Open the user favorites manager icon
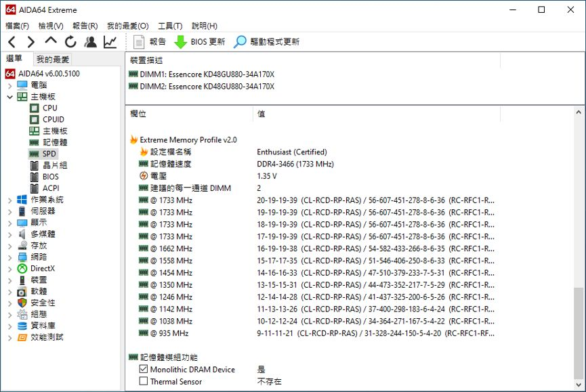The image size is (586, 392). point(90,42)
